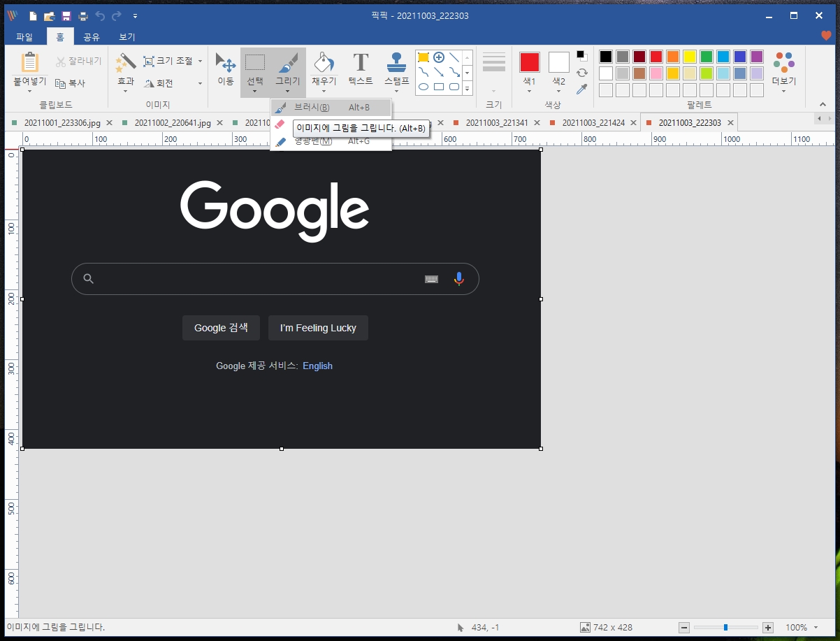This screenshot has height=641, width=840.
Task: Close the 20211002_220641.jpg tab
Action: click(x=219, y=123)
